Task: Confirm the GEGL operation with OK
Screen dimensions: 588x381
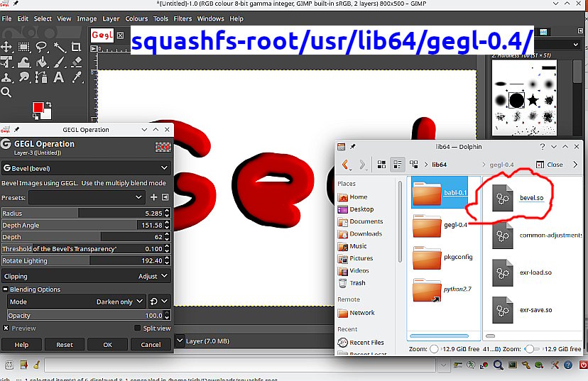Action: point(108,344)
